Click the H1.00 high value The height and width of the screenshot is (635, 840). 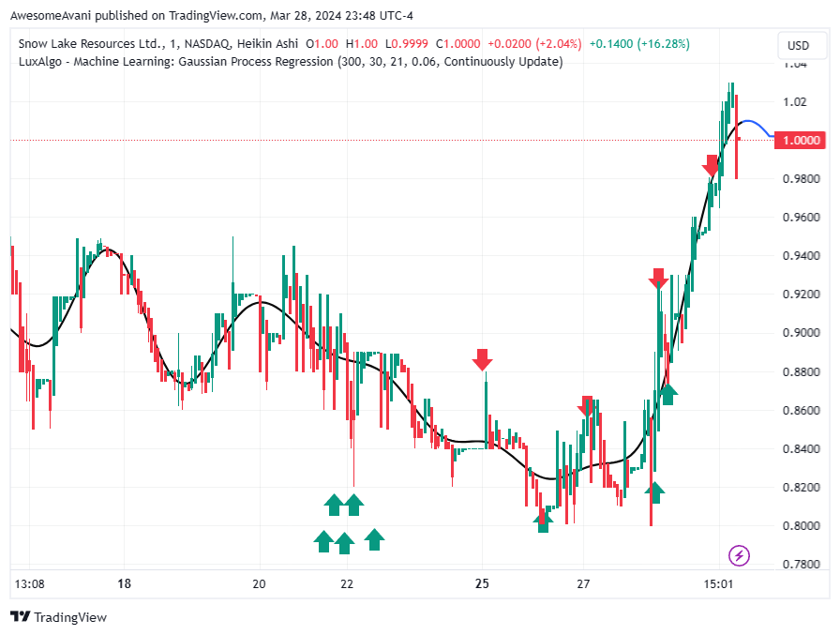click(362, 44)
